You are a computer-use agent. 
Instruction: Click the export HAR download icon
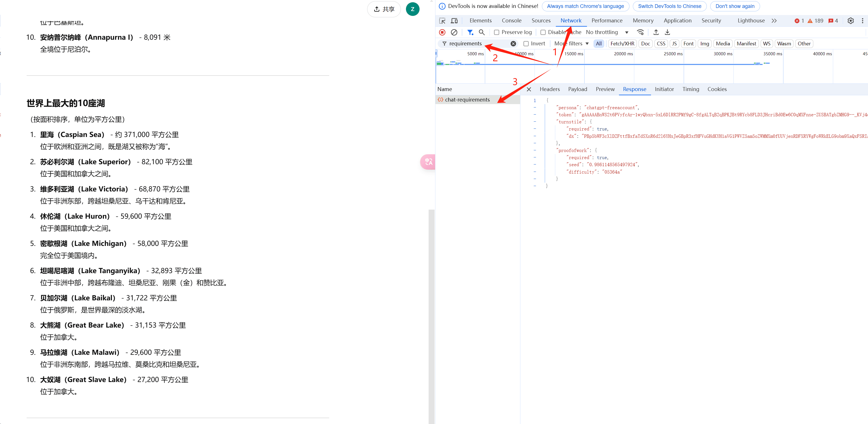pos(667,32)
